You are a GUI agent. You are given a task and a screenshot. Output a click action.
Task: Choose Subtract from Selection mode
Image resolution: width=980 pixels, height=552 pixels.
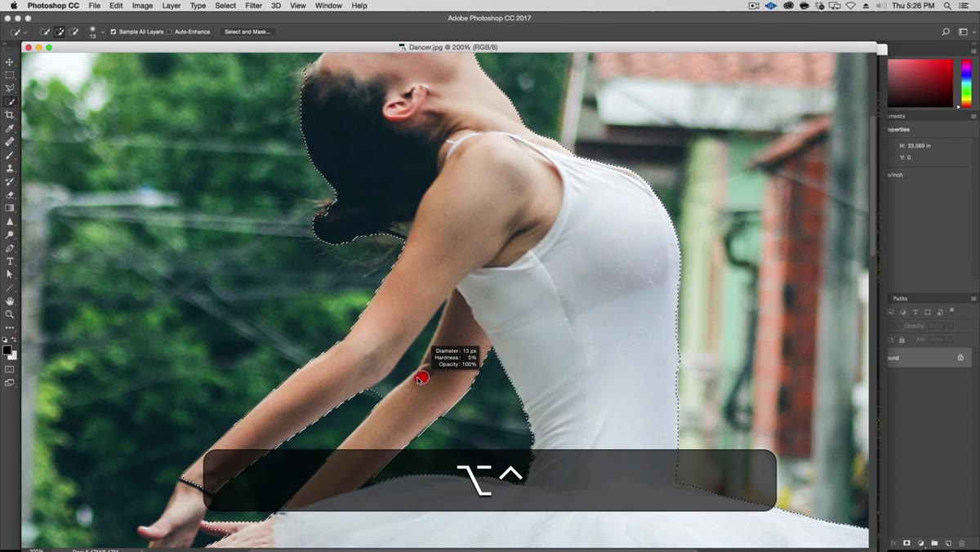[x=74, y=32]
